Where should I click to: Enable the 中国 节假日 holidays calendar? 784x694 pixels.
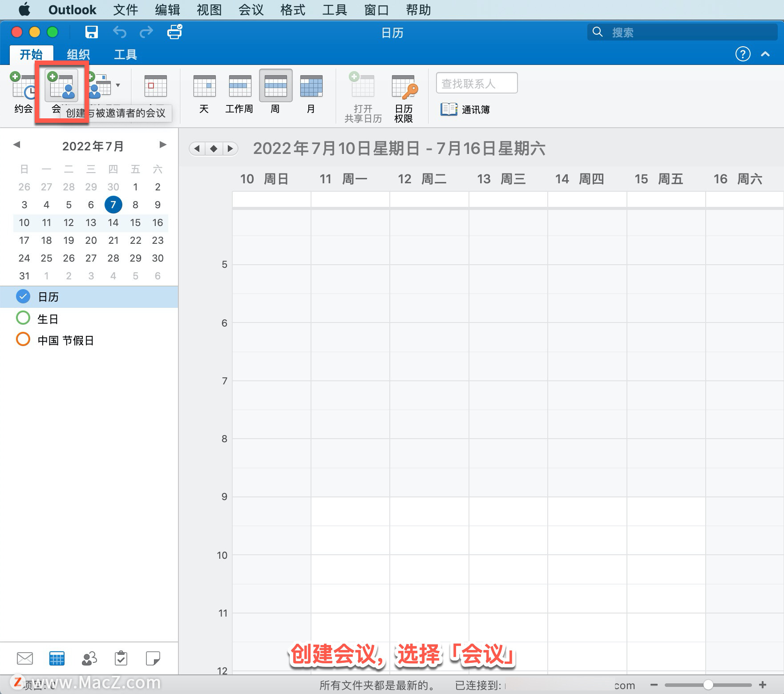click(x=23, y=339)
